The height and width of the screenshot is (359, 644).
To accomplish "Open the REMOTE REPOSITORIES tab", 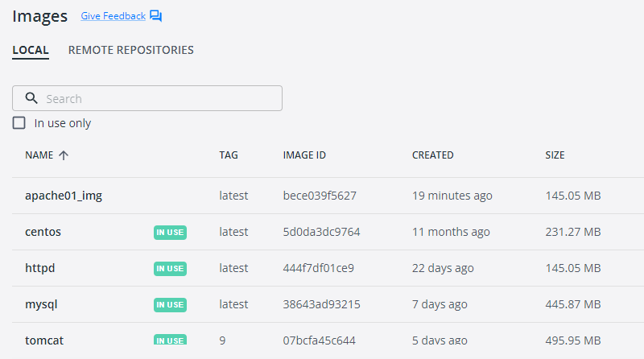I will click(130, 50).
